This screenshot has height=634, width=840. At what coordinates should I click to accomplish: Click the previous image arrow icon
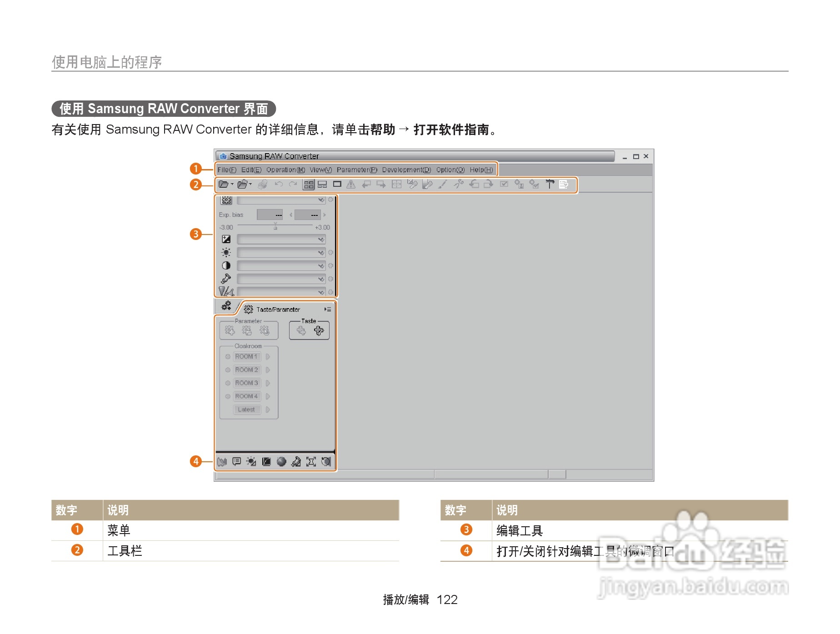(366, 185)
